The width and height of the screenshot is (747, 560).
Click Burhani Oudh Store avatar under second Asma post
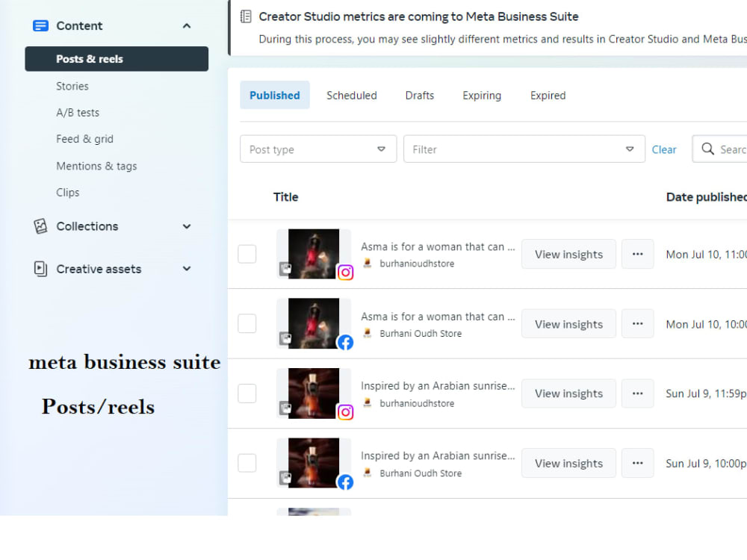(x=368, y=333)
